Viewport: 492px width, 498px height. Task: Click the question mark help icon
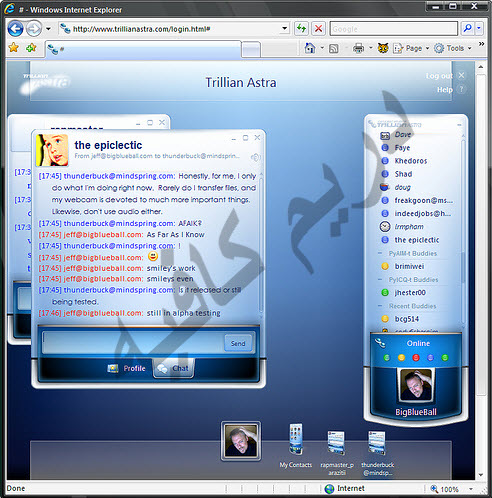[x=462, y=90]
